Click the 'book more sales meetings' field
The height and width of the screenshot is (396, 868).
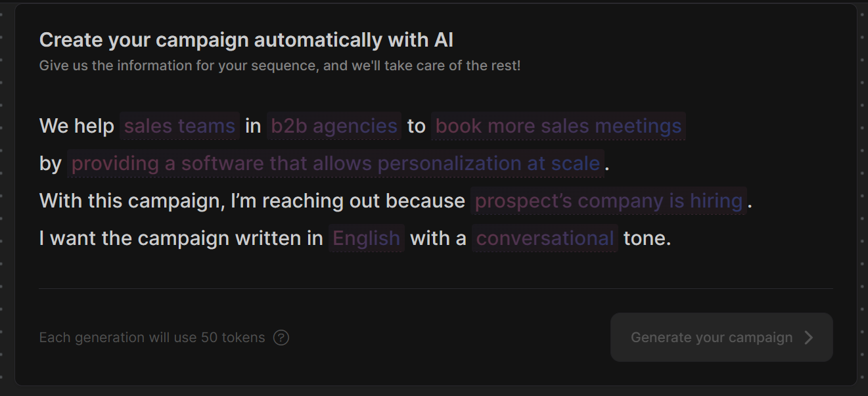click(559, 125)
